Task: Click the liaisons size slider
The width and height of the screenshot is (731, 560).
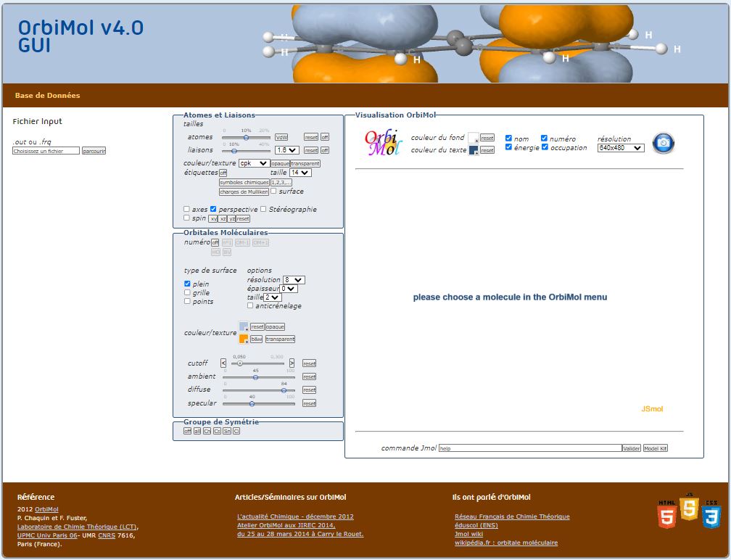Action: pos(246,151)
